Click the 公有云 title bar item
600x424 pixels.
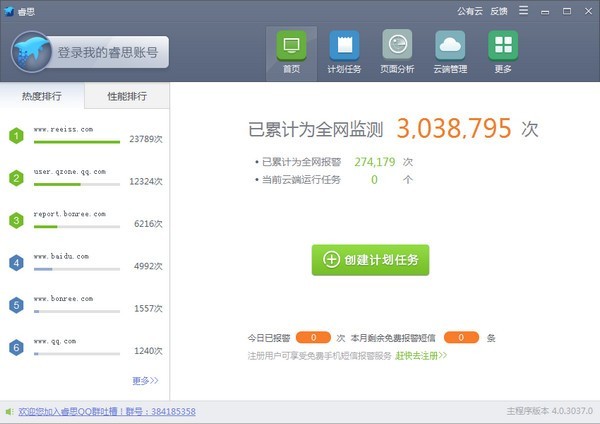[x=470, y=11]
